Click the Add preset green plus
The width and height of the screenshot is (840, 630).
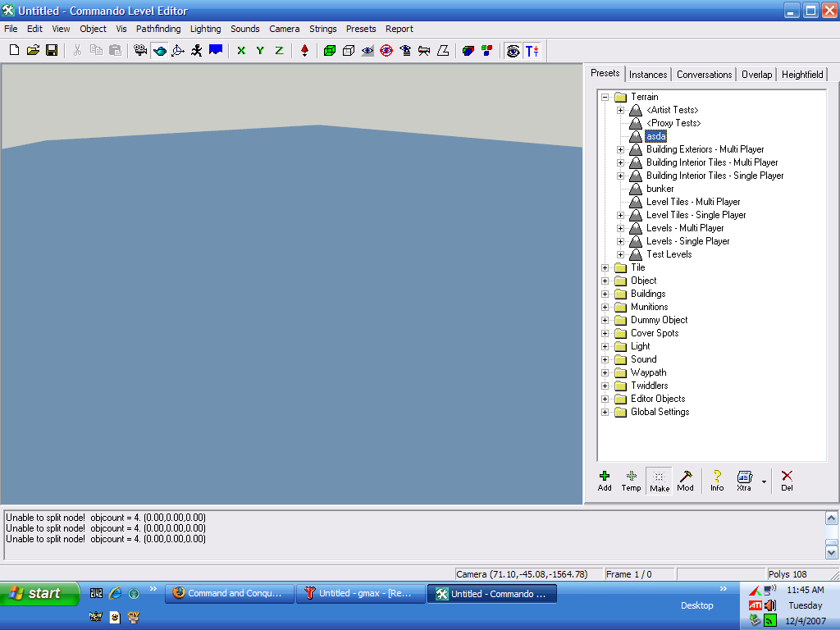click(605, 480)
